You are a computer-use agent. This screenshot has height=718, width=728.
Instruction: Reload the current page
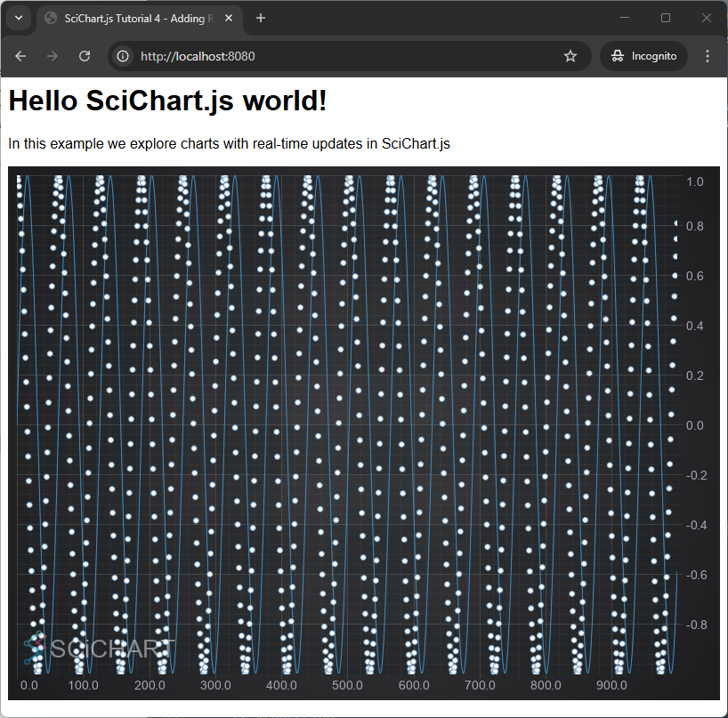(x=85, y=56)
